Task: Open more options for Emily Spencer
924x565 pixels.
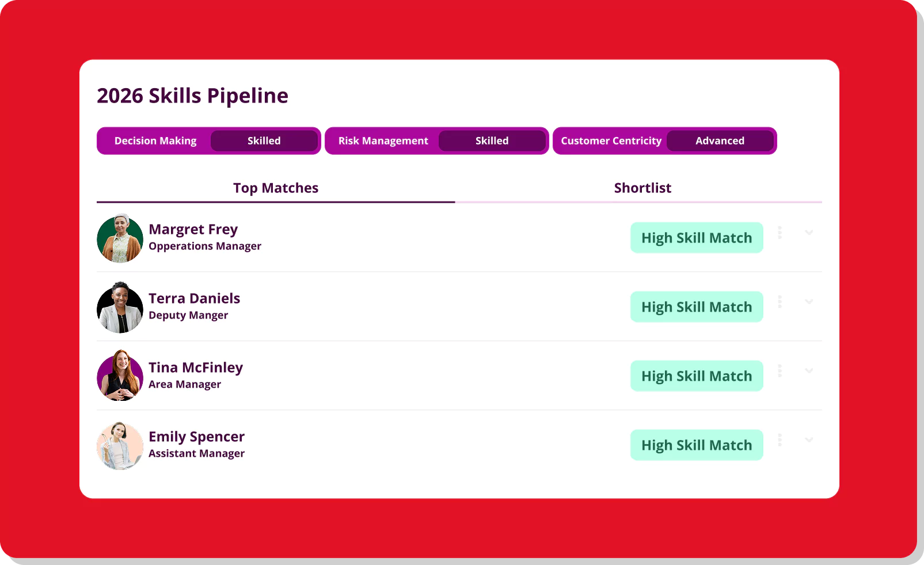Action: pyautogui.click(x=780, y=440)
